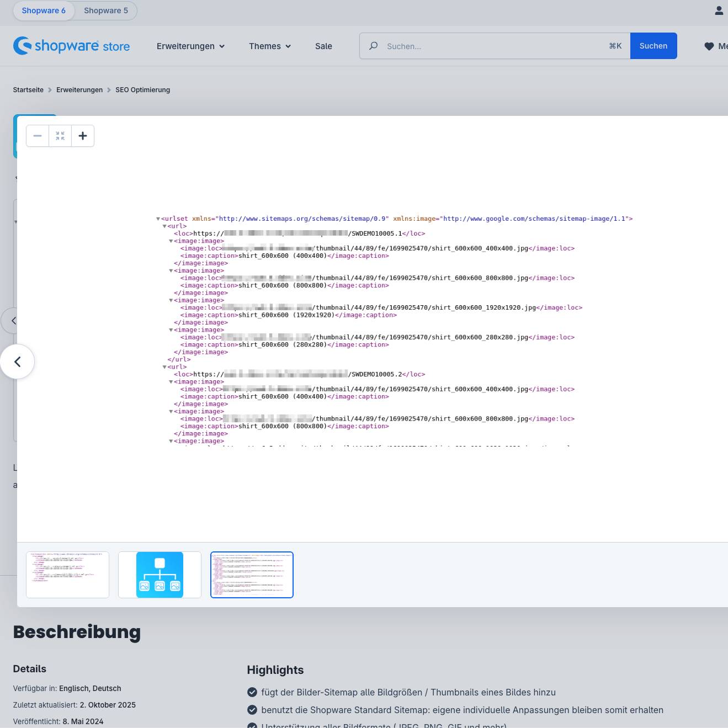Viewport: 728px width, 728px height.
Task: Zoom out with the minus button
Action: pos(38,136)
